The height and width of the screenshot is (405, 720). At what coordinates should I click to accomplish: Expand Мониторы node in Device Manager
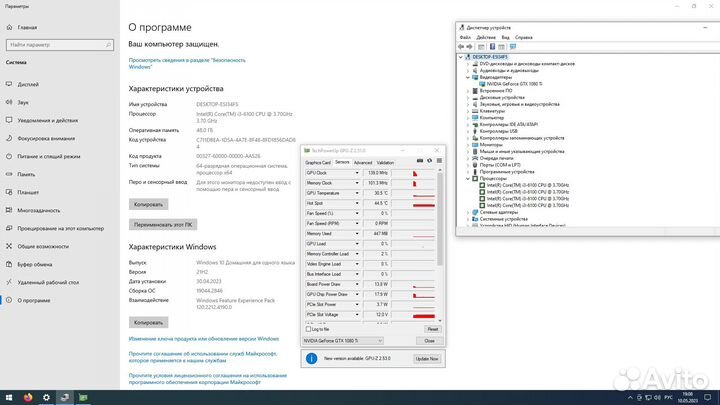[468, 145]
